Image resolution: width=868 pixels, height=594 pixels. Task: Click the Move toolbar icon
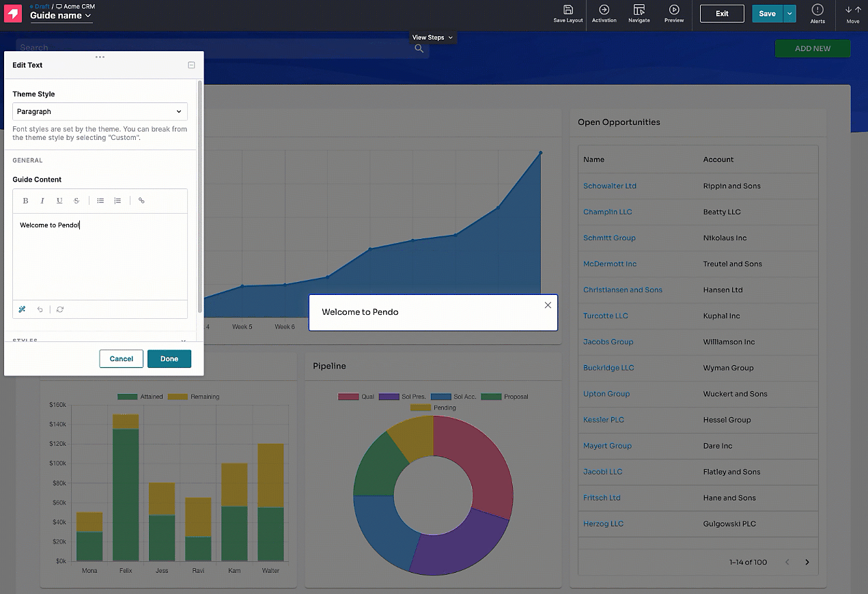[853, 10]
